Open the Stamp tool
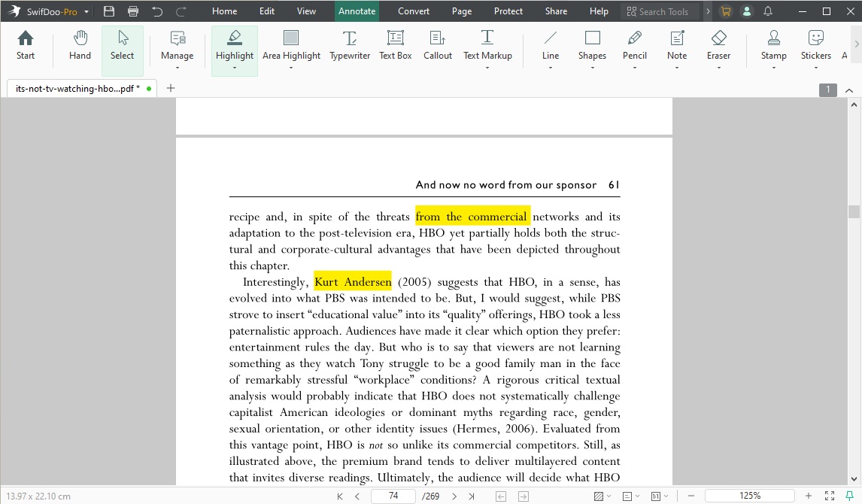Image resolution: width=862 pixels, height=504 pixels. [x=773, y=46]
